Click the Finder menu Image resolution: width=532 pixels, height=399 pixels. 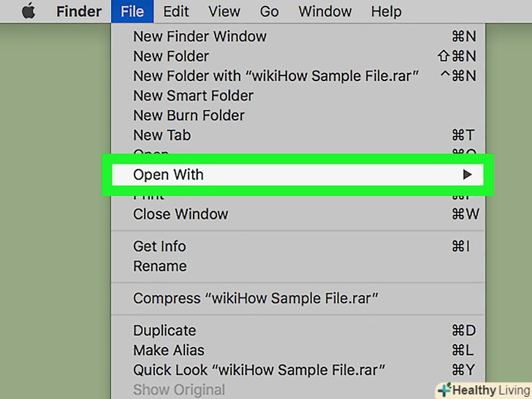point(80,12)
